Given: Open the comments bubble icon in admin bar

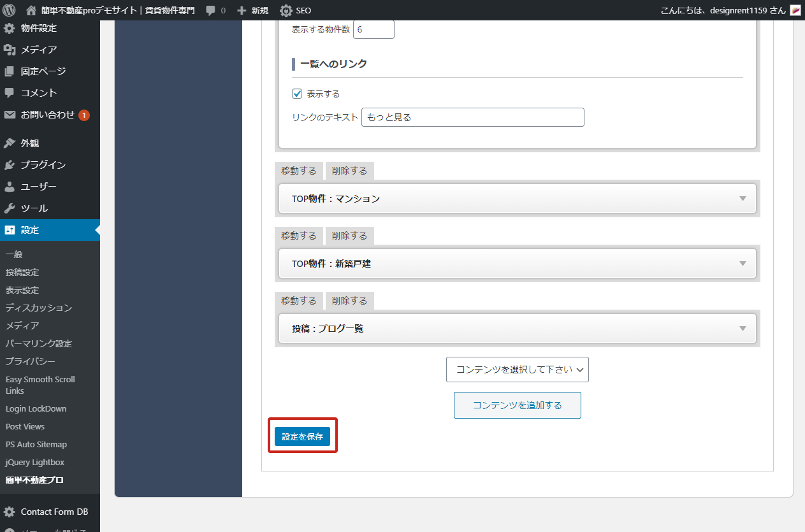Looking at the screenshot, I should (x=211, y=11).
